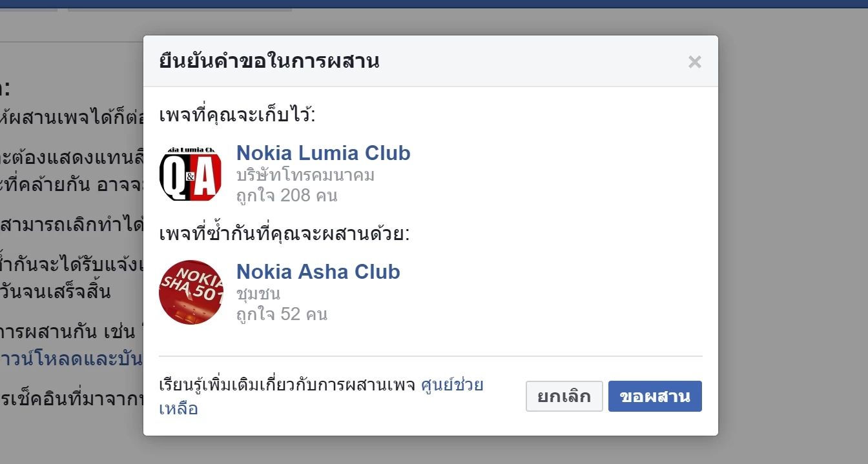The image size is (868, 464).
Task: Open the ศูนย์ช่วยเหลือ help center link
Action: (x=451, y=385)
